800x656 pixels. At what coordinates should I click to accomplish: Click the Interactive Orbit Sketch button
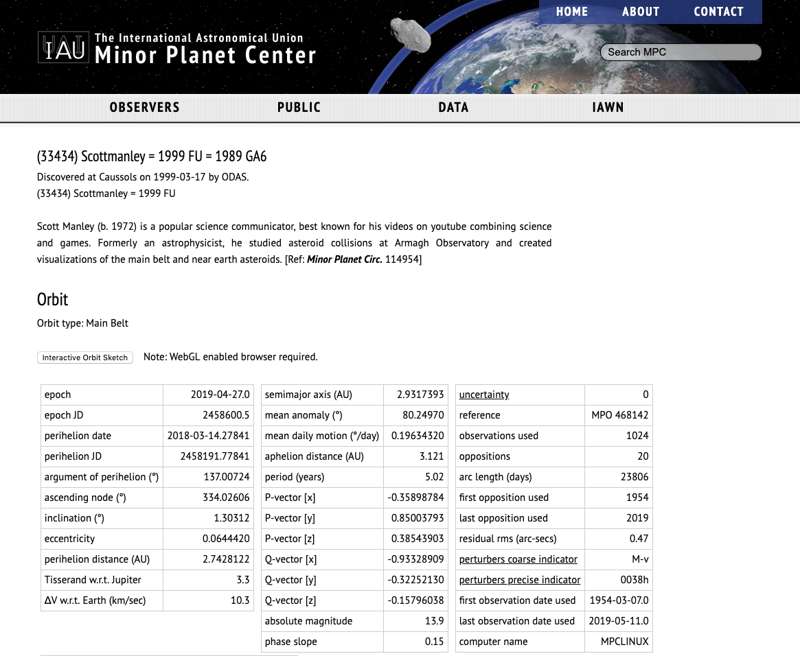85,357
